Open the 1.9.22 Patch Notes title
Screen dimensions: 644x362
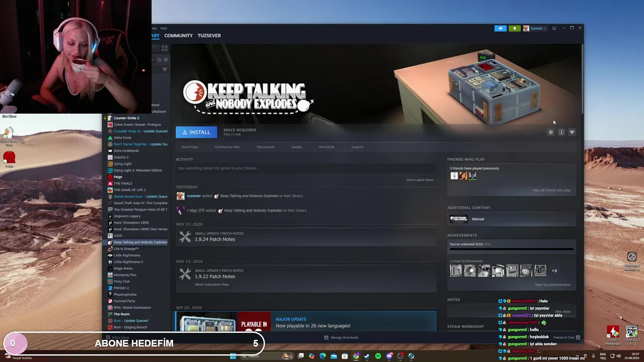215,277
